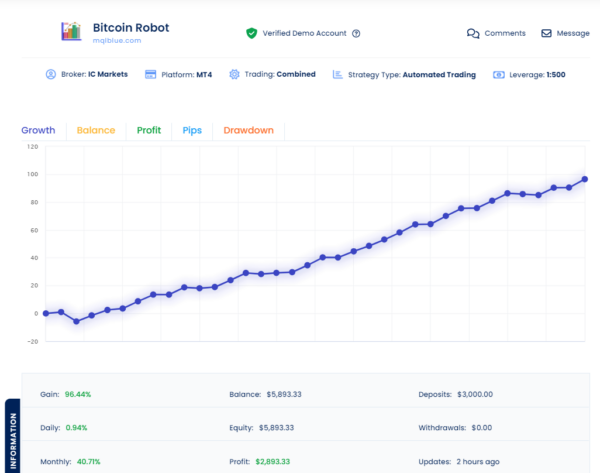Click the Message link

tap(572, 33)
